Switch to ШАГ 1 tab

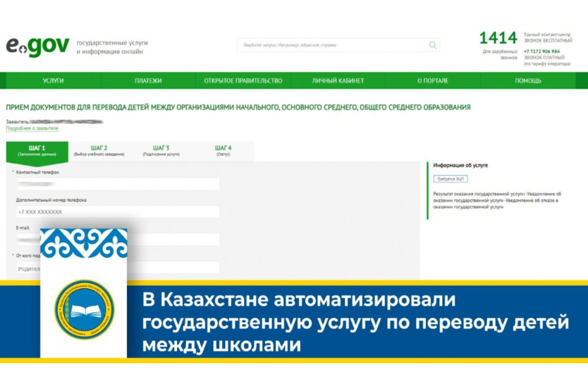tap(37, 151)
